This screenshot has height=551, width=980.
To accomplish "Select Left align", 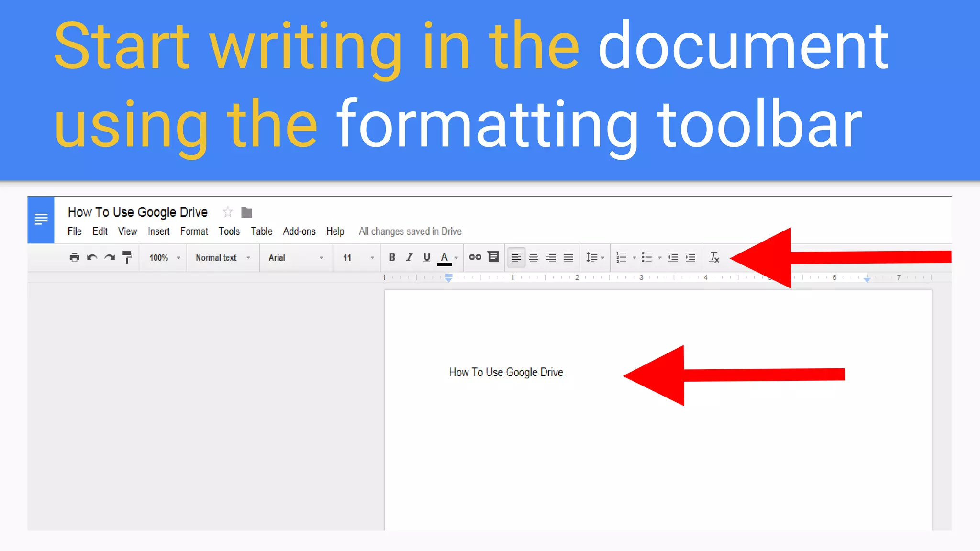I will click(516, 257).
